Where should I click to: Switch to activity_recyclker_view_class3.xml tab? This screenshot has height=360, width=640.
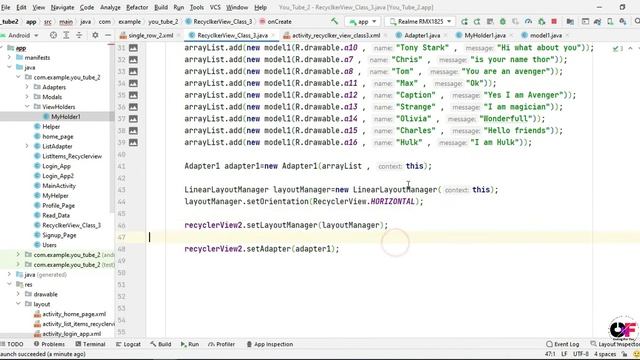point(336,36)
